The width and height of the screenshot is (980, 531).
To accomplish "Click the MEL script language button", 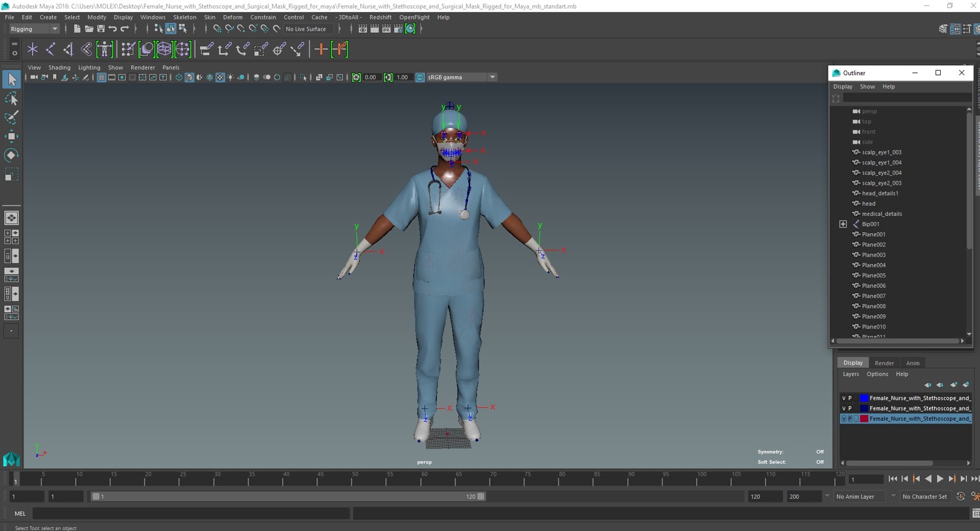I will (x=20, y=514).
